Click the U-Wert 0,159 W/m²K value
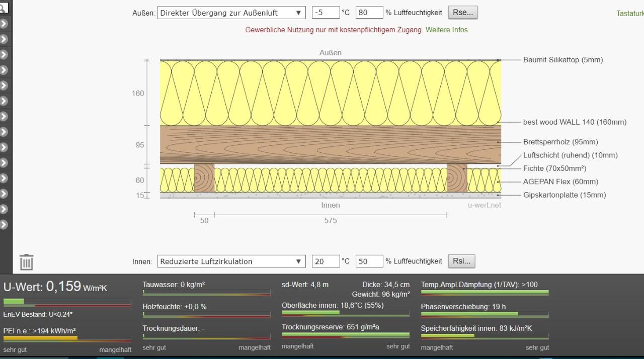The image size is (644, 359). pos(55,287)
